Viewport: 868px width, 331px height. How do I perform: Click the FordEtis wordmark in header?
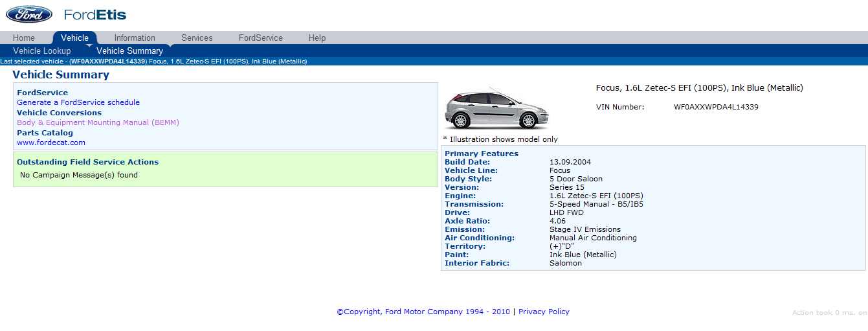point(95,15)
